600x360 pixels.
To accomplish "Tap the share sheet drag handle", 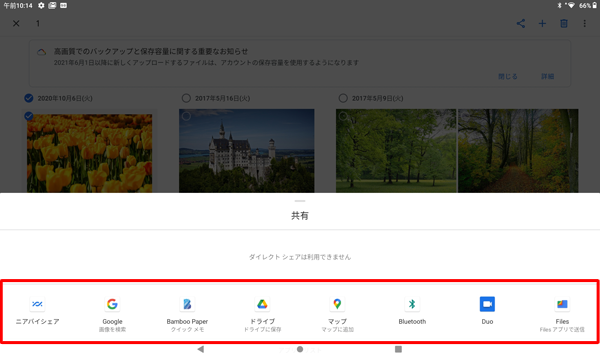I will point(300,201).
